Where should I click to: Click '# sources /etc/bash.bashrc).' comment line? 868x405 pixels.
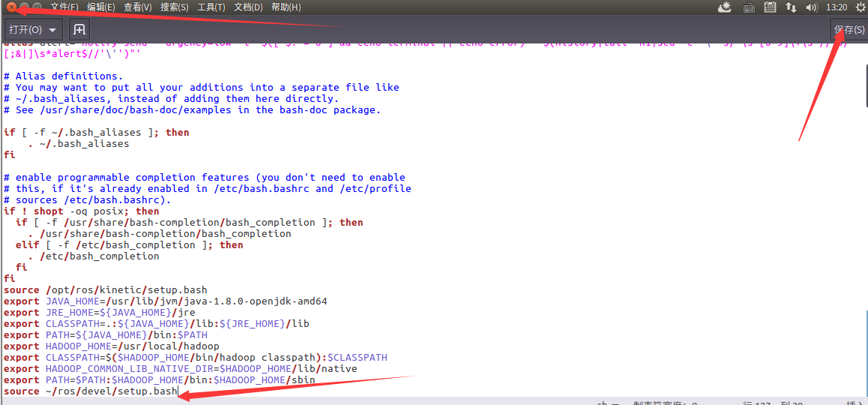(88, 200)
